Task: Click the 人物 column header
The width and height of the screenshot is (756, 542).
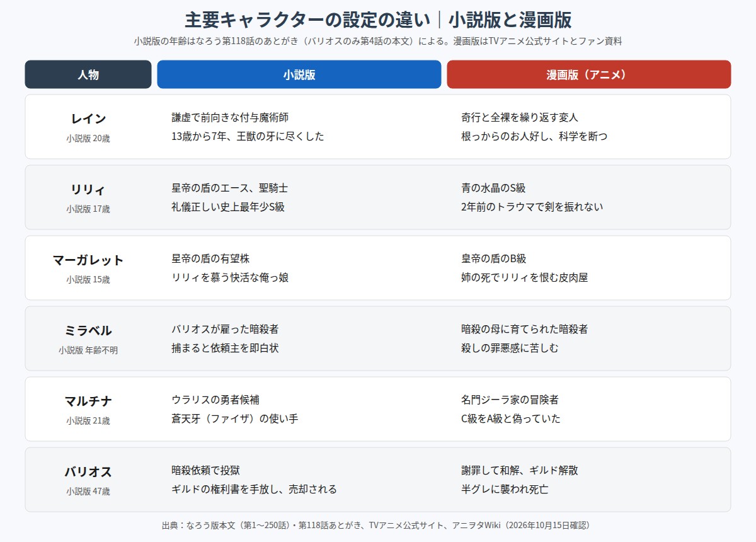Action: point(88,74)
